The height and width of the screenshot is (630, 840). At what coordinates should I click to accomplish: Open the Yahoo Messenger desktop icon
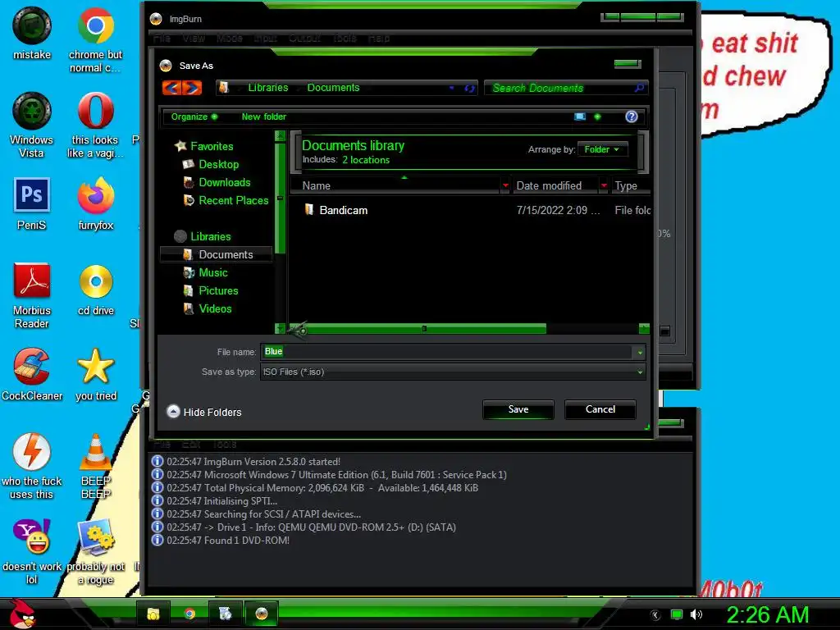[32, 552]
